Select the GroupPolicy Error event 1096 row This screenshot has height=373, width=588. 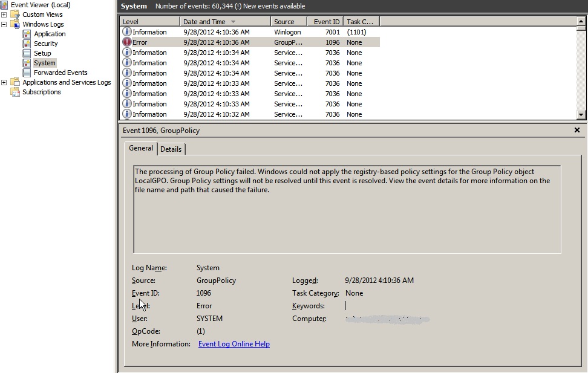coord(250,42)
